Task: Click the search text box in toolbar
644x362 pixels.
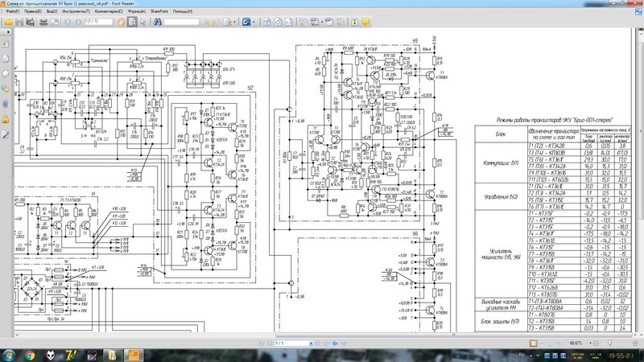Action: 181,22
